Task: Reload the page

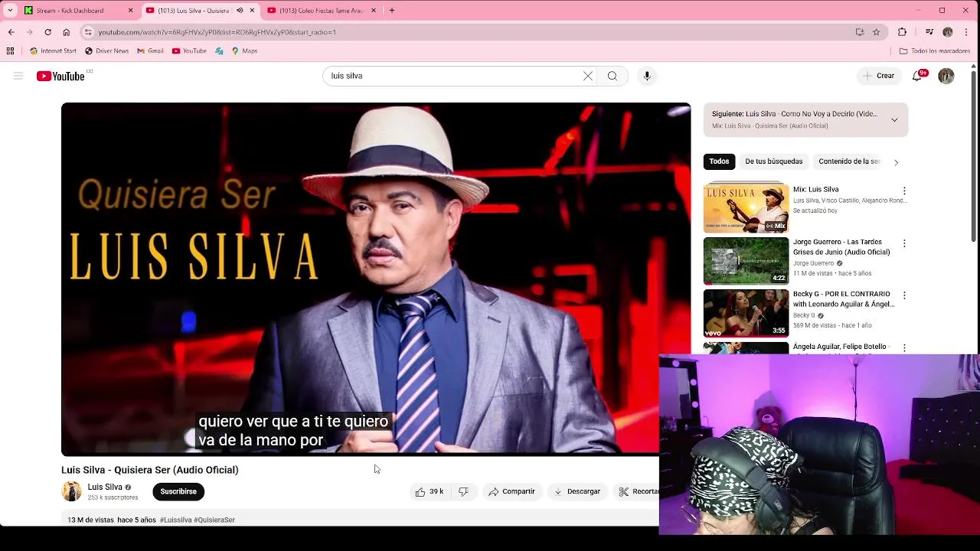Action: 47,32
